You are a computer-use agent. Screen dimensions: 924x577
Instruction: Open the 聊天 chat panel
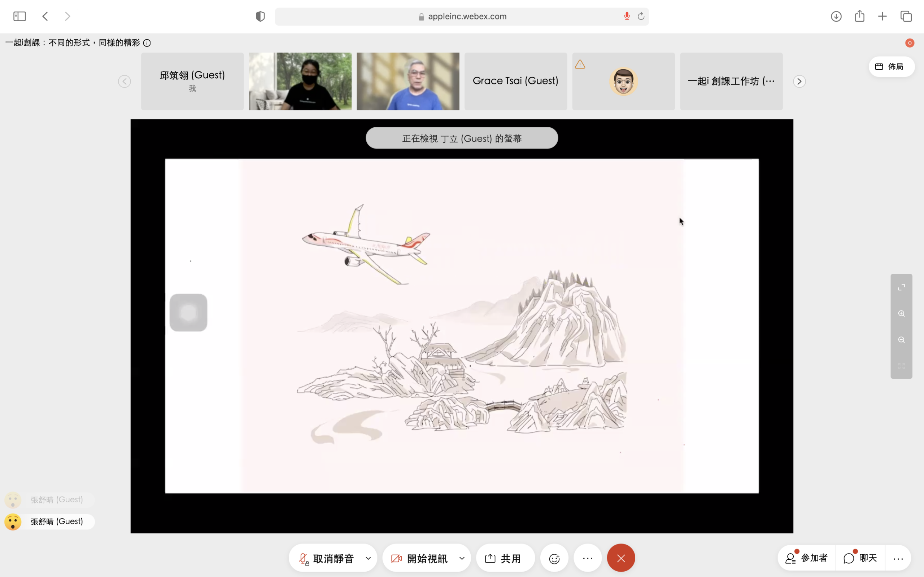pos(860,558)
